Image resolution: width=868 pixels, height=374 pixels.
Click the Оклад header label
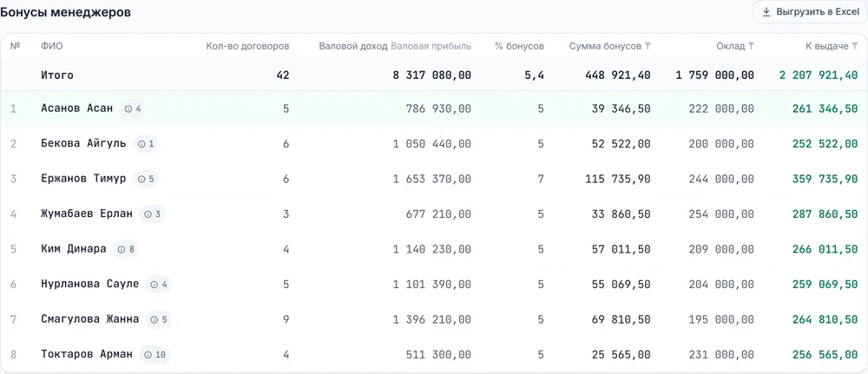(731, 47)
